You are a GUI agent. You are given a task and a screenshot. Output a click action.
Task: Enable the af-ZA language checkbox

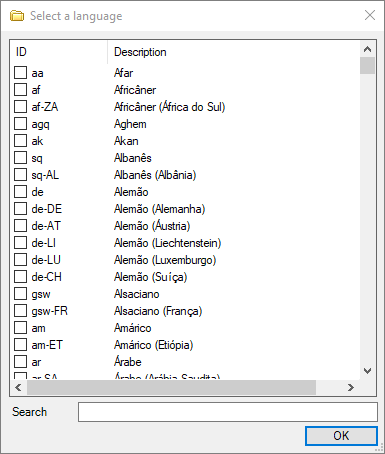20,107
